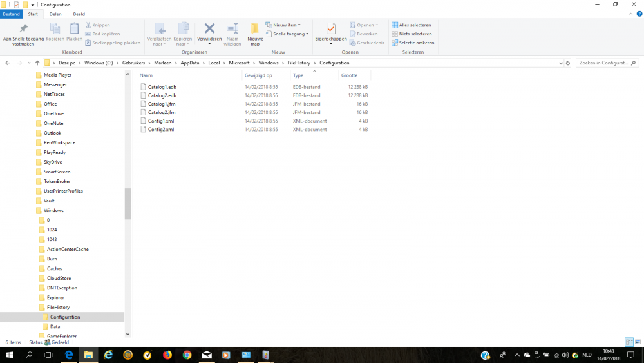
Task: Open the Help question mark icon
Action: coord(639,14)
